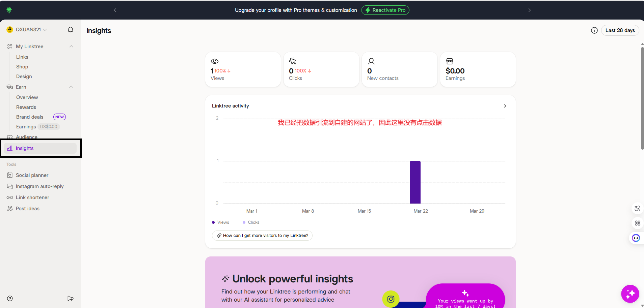
Task: Ask how to get more Linktree visitors
Action: click(262, 235)
